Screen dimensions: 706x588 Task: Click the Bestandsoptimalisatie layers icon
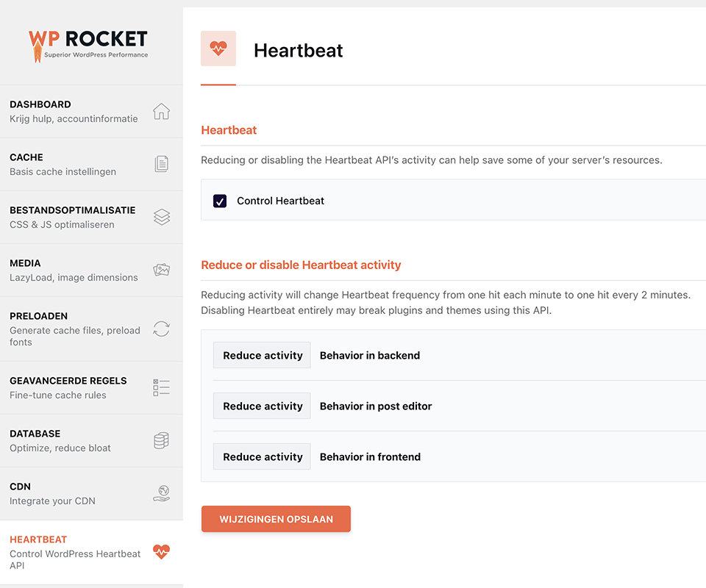click(161, 218)
